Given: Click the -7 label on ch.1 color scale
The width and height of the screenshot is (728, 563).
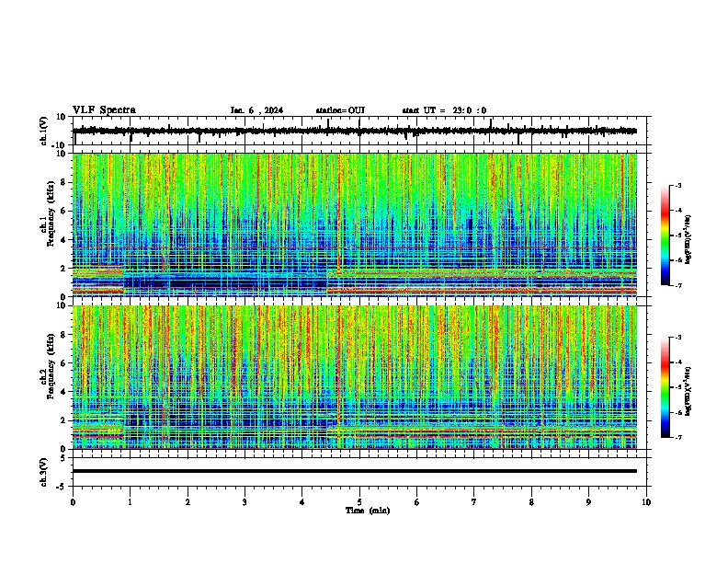Looking at the screenshot, I should 677,285.
